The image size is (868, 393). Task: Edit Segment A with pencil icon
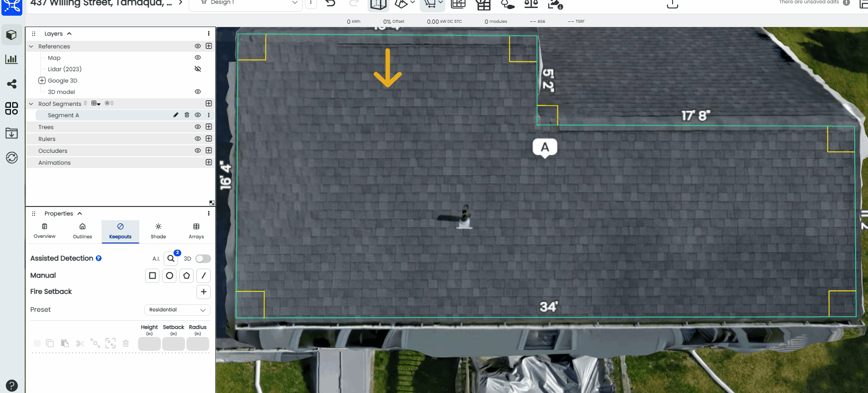(176, 115)
